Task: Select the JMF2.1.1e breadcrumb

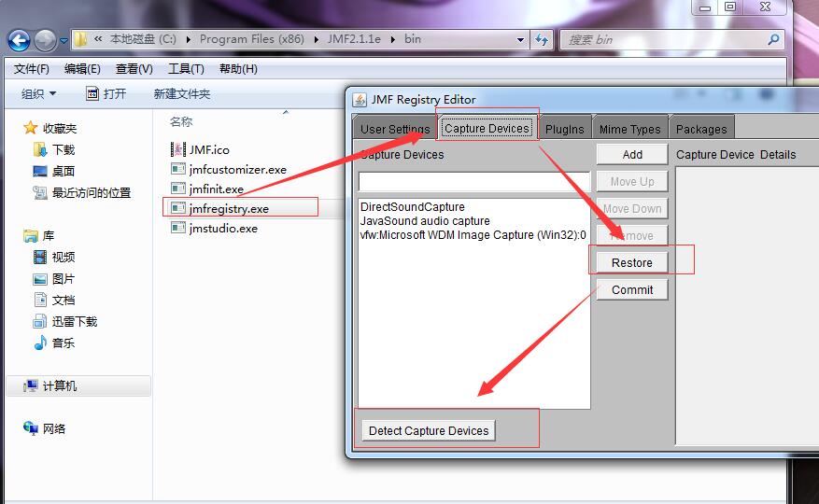Action: 354,39
